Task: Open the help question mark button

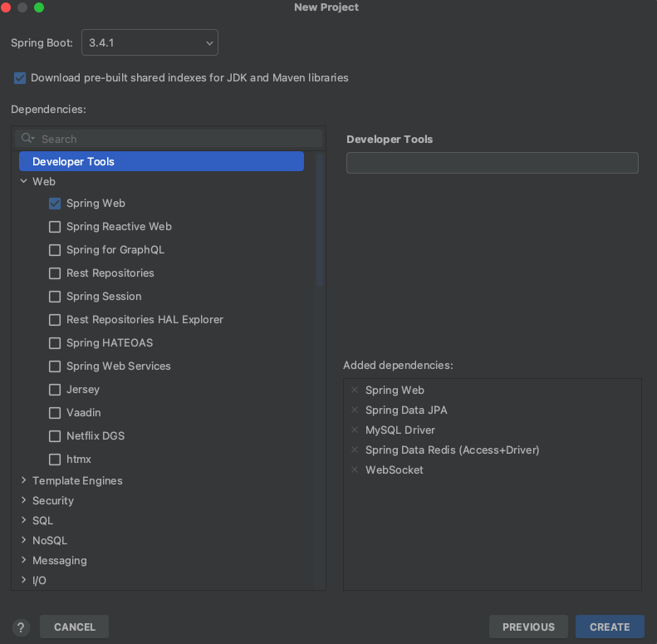Action: (x=21, y=627)
